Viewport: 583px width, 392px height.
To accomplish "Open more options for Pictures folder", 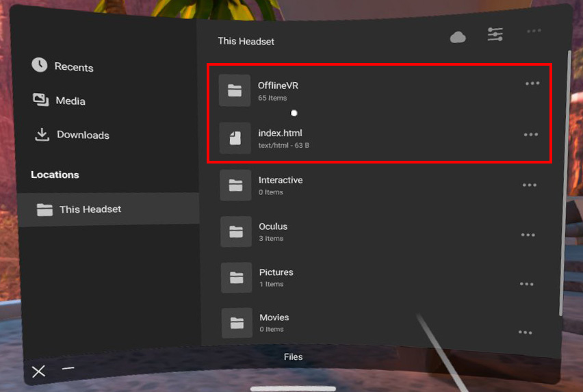I will pyautogui.click(x=526, y=284).
